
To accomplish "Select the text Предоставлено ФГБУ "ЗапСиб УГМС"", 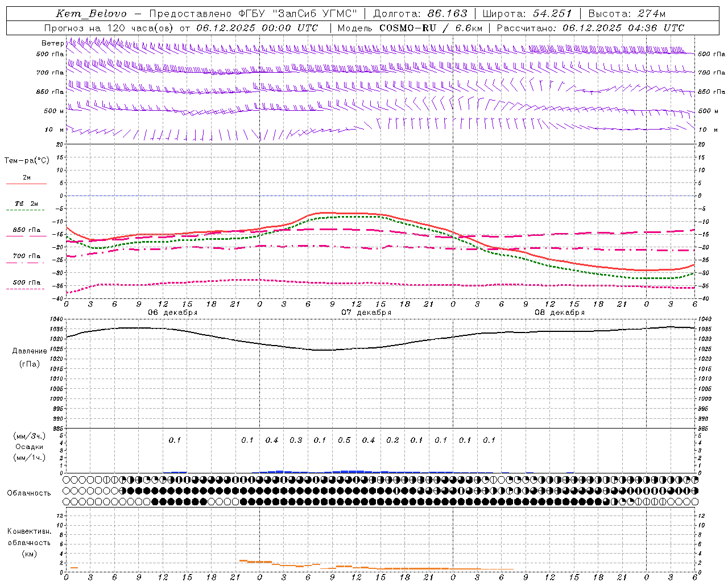I will [253, 14].
